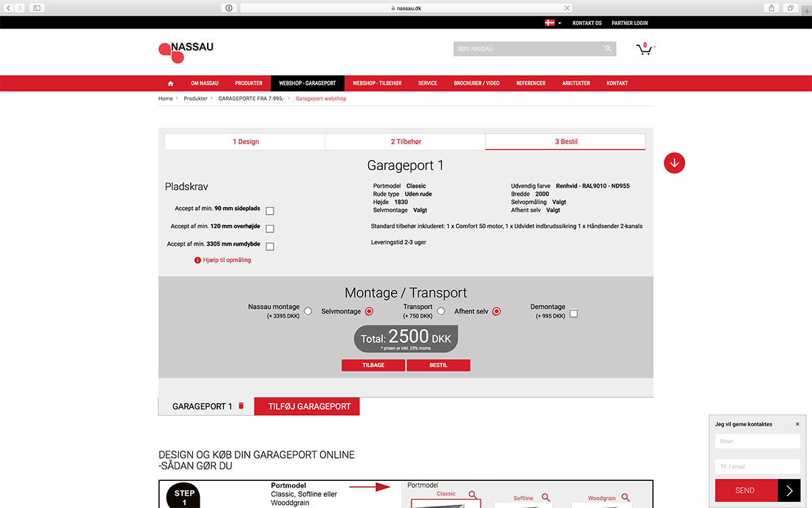This screenshot has width=812, height=508.
Task: Zoom the Softline portmodel with its magnifier
Action: [x=545, y=498]
